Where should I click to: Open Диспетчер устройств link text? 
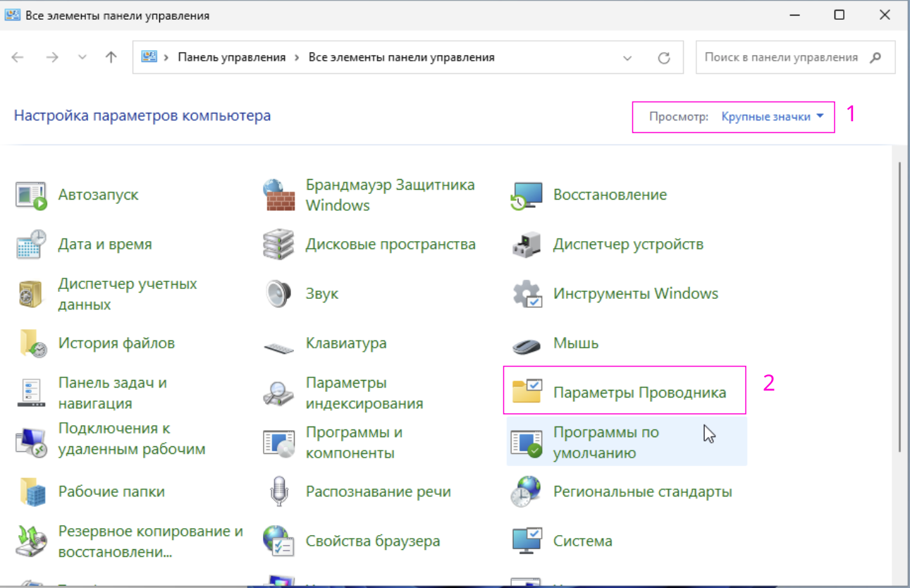[628, 245]
